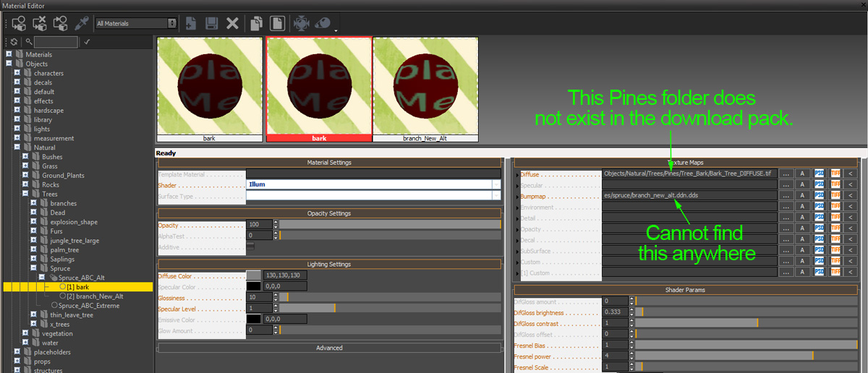Click the Specular Level slider
The height and width of the screenshot is (373, 868).
pyautogui.click(x=390, y=308)
